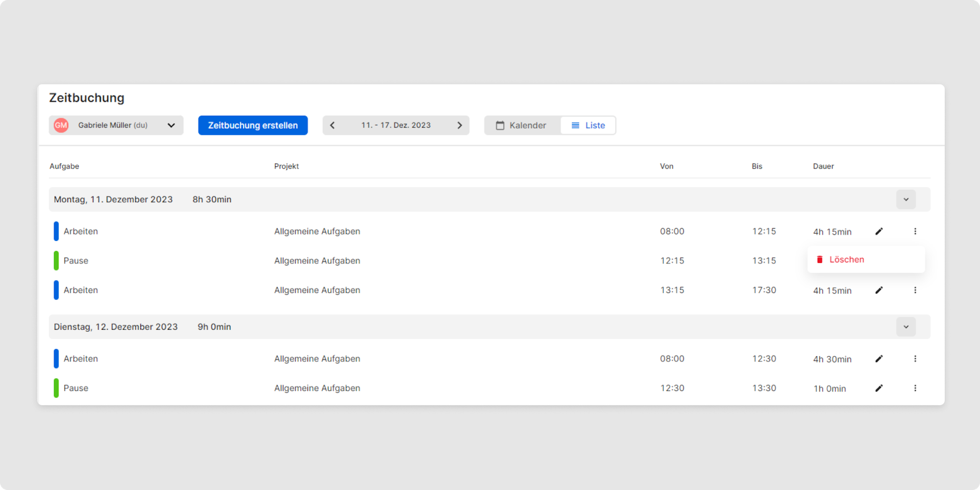
Task: Edit the 12:30–13:30 Pause entry
Action: coord(879,388)
